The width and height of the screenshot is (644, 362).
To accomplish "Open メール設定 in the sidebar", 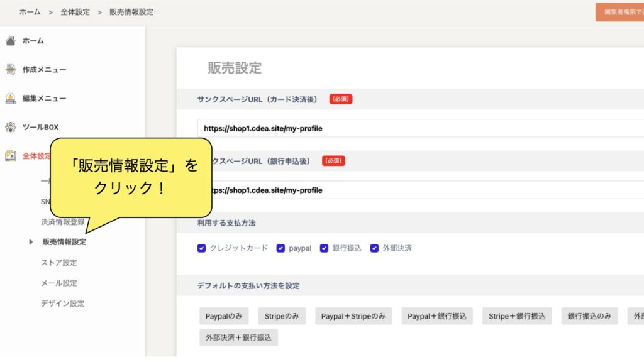I will [58, 283].
